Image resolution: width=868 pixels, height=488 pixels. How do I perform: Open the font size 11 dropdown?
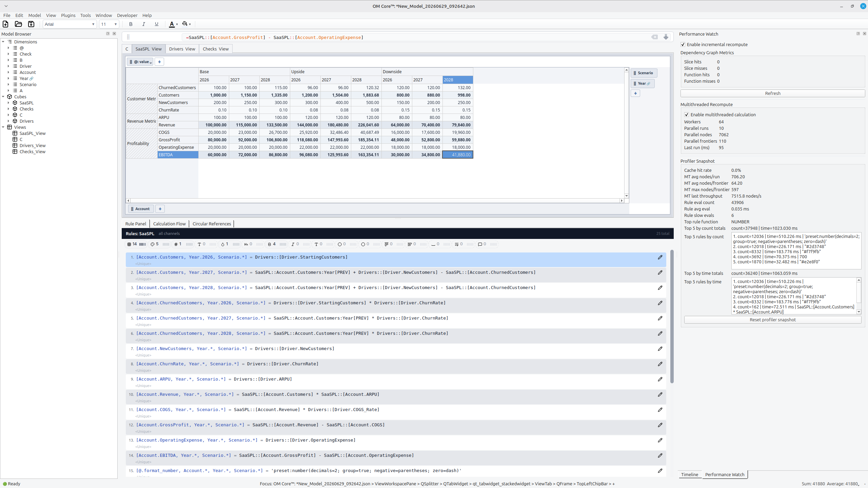(109, 24)
